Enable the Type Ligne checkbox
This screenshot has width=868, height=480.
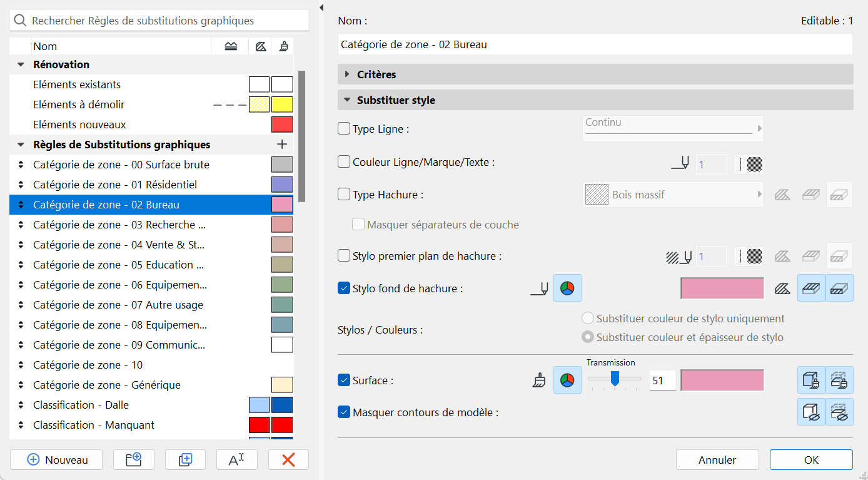(344, 129)
